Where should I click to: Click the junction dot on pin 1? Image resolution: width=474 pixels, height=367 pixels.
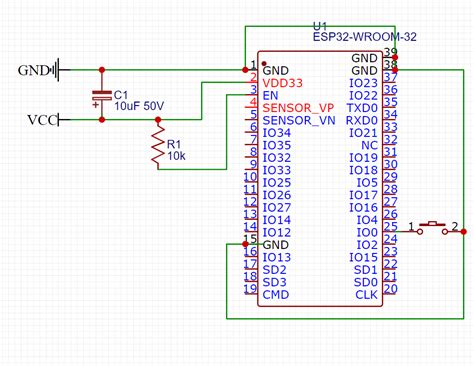coord(245,70)
